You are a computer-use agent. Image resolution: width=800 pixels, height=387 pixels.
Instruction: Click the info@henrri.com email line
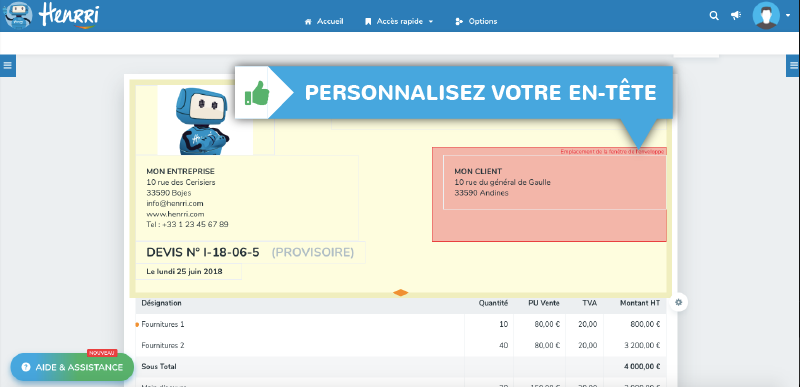pyautogui.click(x=175, y=203)
